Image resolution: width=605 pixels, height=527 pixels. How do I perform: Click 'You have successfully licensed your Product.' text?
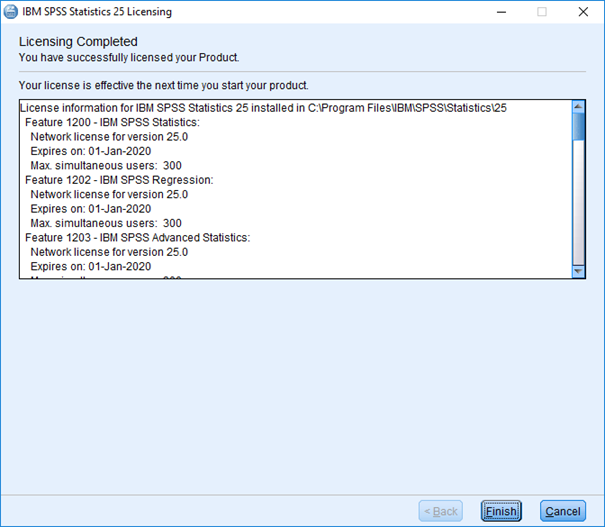(129, 57)
